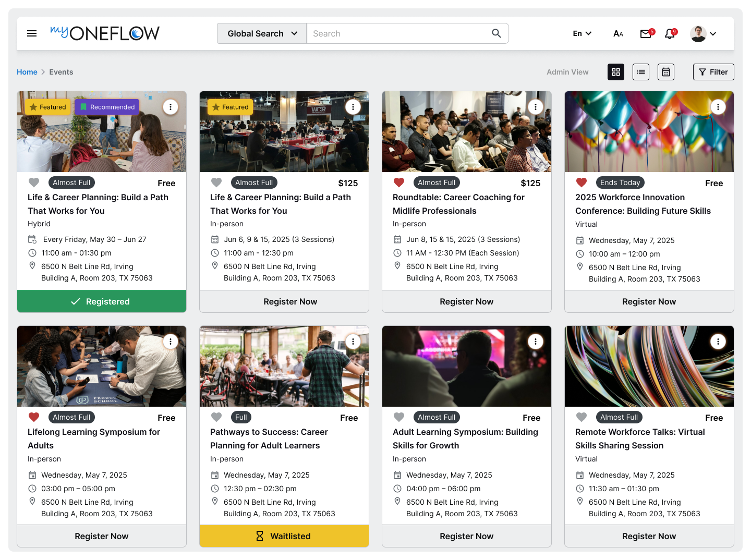Click into the Search text field
The image size is (751, 560).
396,33
